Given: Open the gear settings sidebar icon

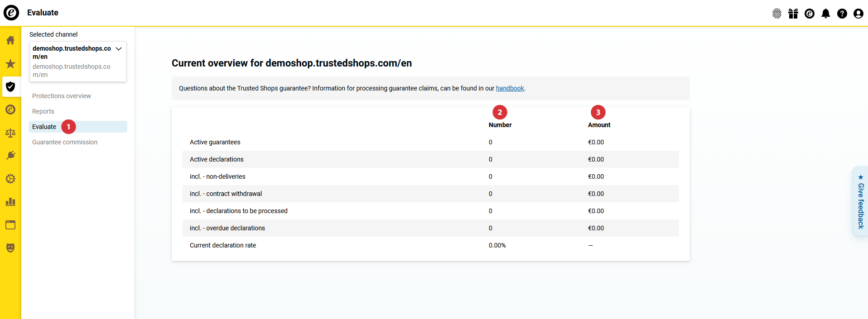Looking at the screenshot, I should tap(10, 179).
